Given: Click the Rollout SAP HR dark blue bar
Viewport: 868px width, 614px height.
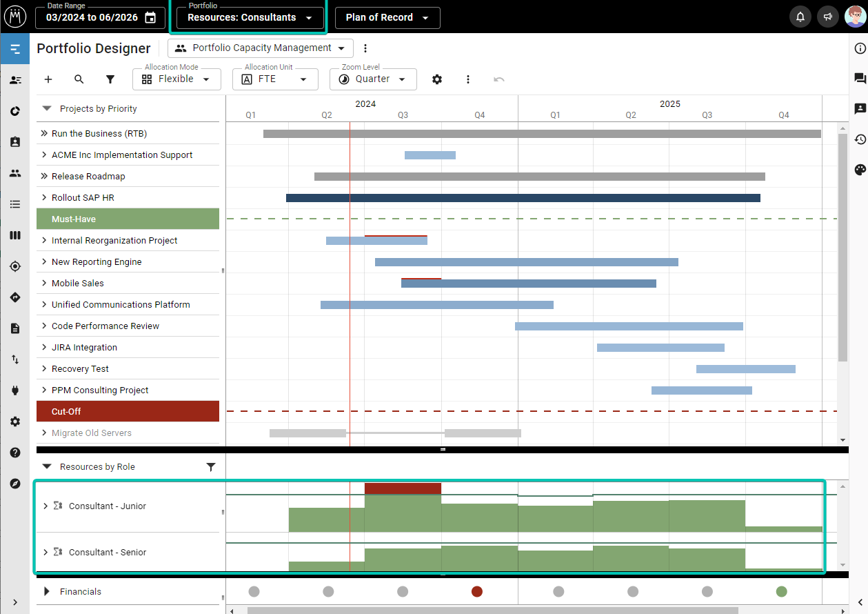Looking at the screenshot, I should click(x=523, y=198).
